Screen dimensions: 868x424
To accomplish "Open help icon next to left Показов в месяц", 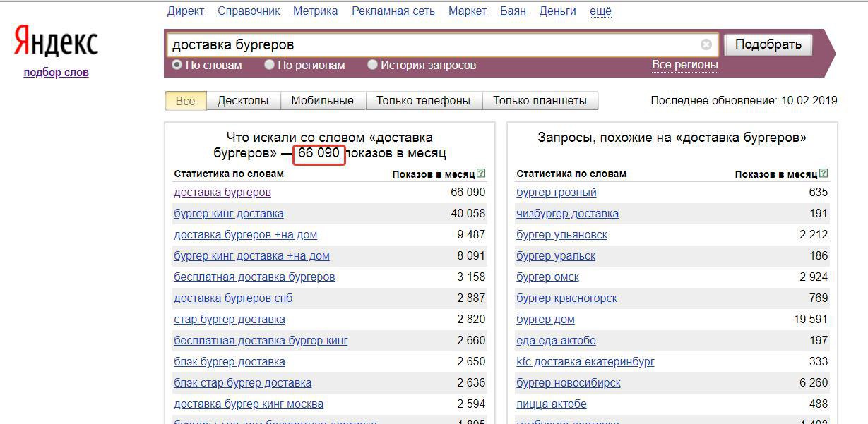I will [481, 173].
